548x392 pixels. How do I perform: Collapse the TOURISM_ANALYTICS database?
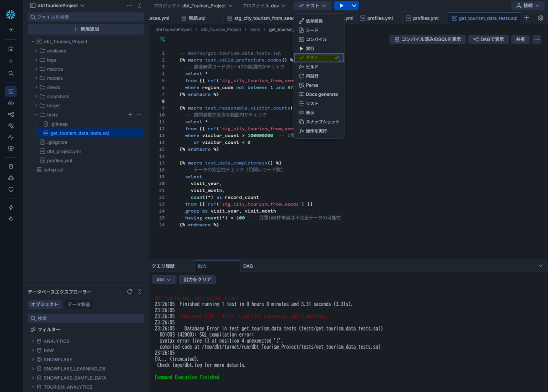33,387
